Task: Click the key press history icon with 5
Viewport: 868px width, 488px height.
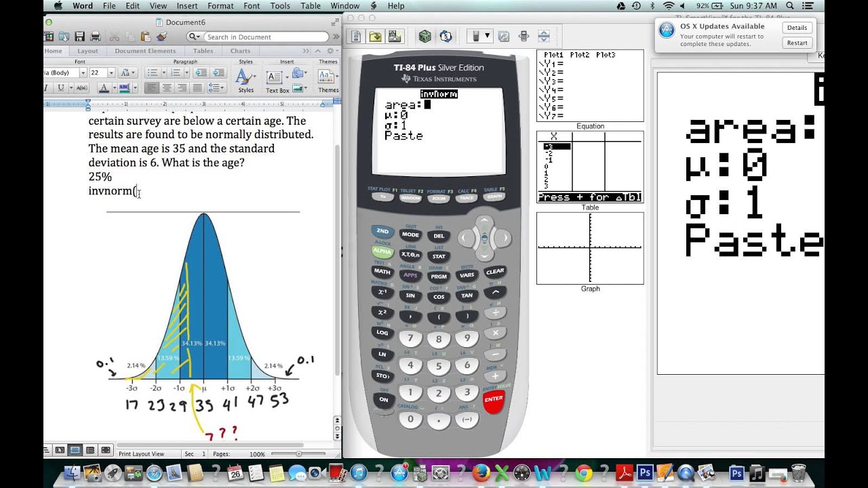Action: (446, 36)
